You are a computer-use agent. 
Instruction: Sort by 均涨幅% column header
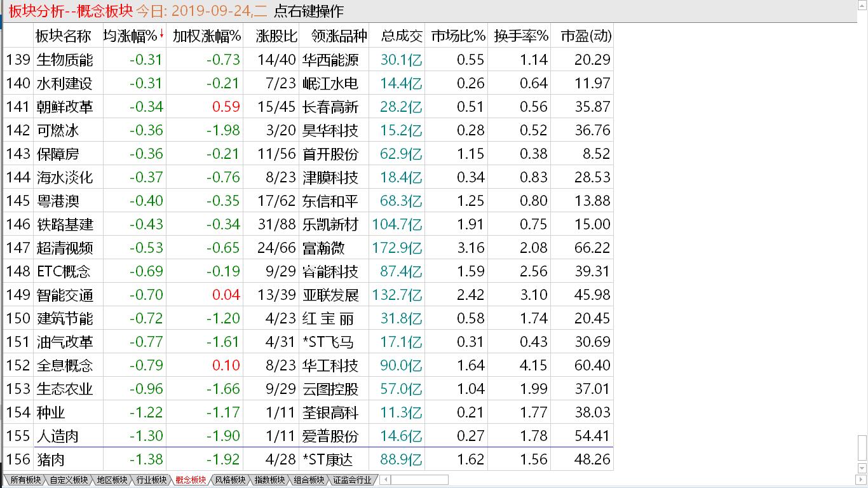point(134,36)
